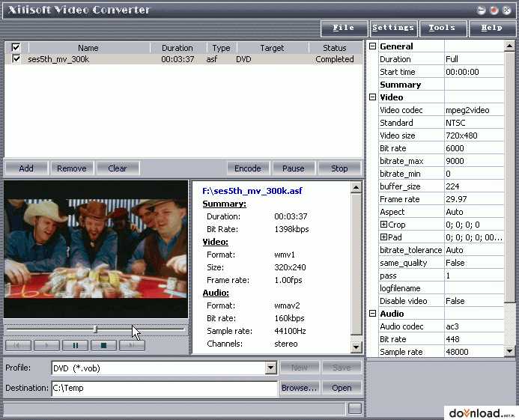The height and width of the screenshot is (420, 519).
Task: Open the Profile dropdown list
Action: [x=271, y=368]
